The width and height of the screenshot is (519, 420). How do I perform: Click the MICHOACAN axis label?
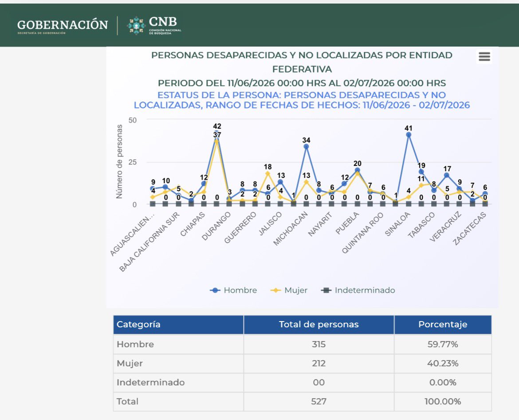[x=291, y=229]
